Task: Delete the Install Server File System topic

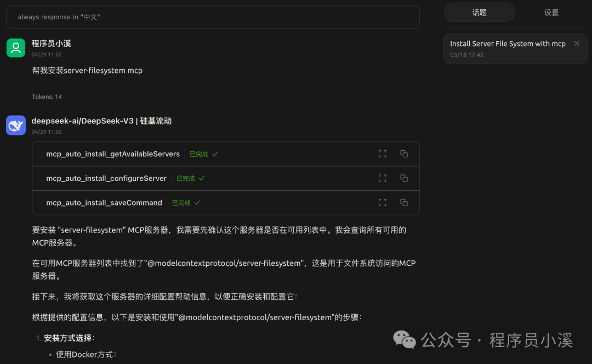Action: tap(577, 43)
